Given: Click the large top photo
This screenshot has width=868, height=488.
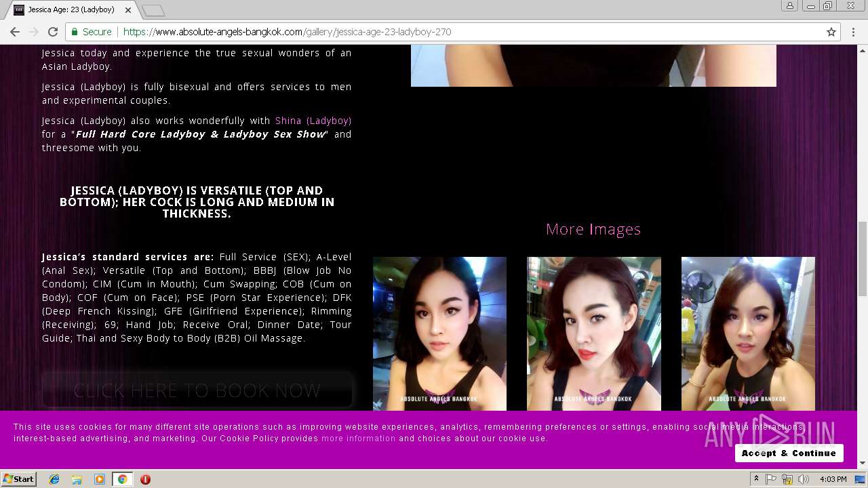Looking at the screenshot, I should pos(593,66).
